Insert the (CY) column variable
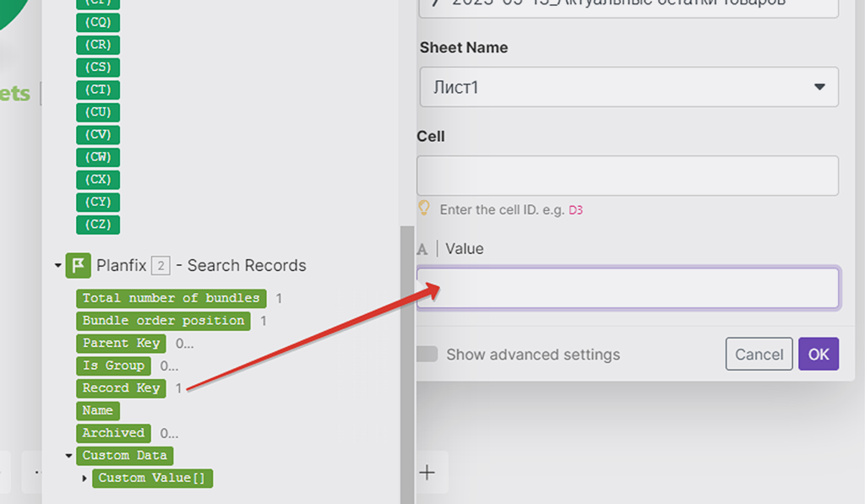Image resolution: width=865 pixels, height=504 pixels. point(98,203)
